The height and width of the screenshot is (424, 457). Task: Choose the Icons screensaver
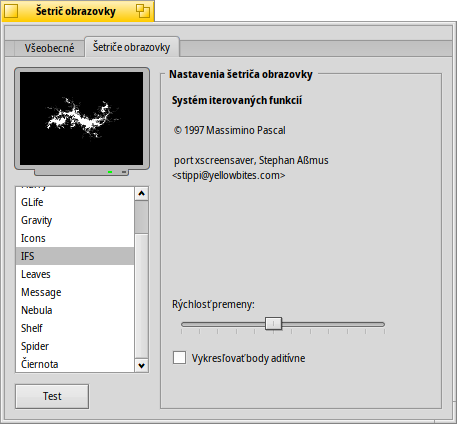click(x=75, y=238)
